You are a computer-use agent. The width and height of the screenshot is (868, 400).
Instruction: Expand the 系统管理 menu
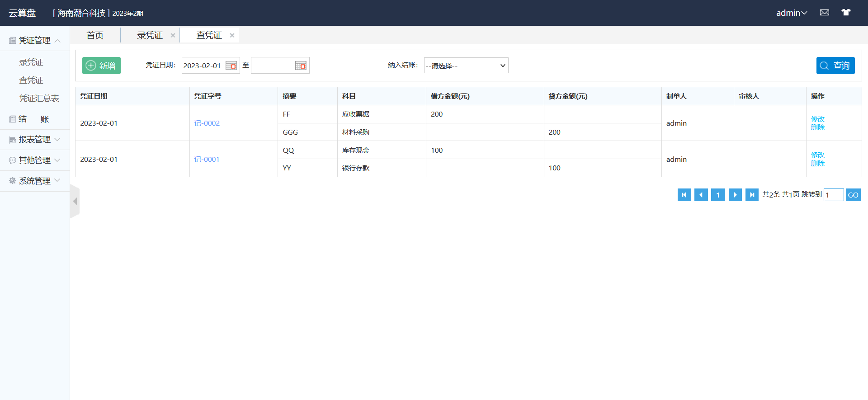pos(35,181)
